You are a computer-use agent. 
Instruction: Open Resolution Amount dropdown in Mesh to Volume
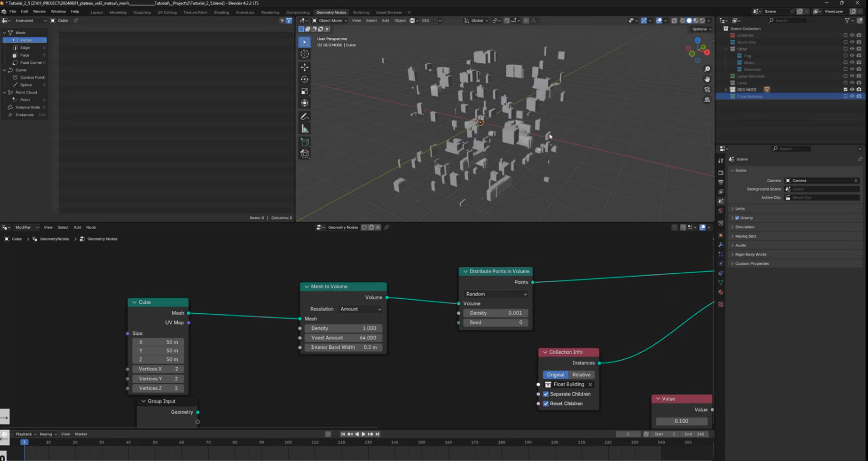click(x=360, y=309)
